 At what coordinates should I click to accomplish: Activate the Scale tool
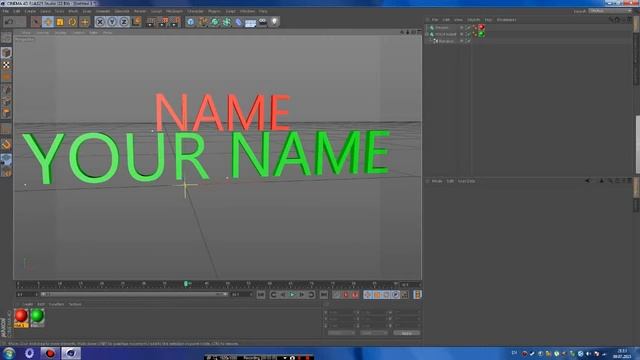coord(60,22)
